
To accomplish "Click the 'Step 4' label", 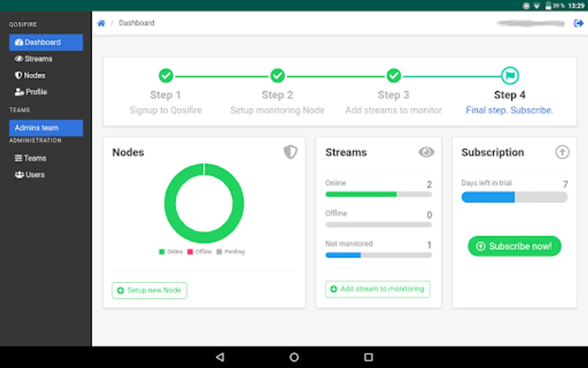I will [510, 95].
